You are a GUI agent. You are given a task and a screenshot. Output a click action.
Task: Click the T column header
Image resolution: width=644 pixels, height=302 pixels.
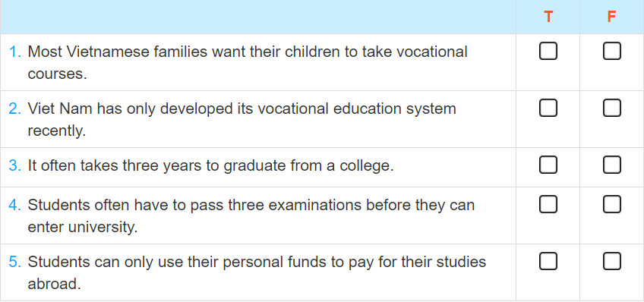(548, 17)
